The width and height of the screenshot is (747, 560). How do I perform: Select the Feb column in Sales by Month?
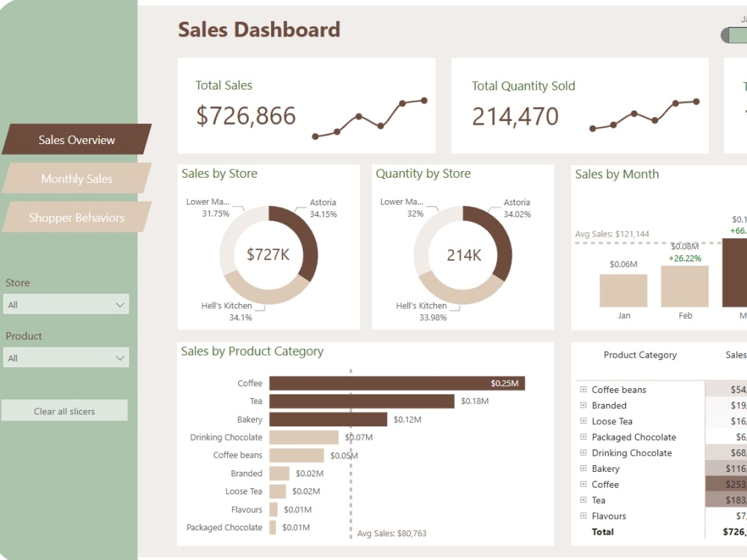click(x=684, y=287)
